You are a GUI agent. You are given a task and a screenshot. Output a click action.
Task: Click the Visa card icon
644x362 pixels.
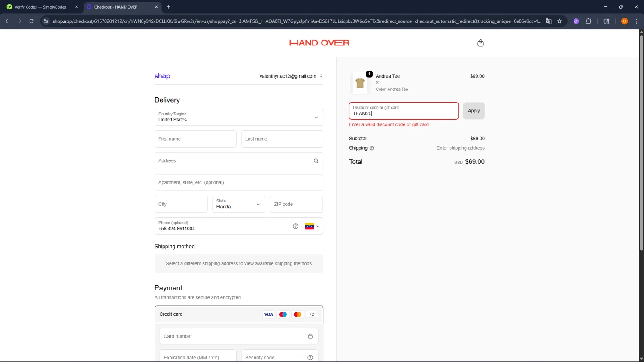(x=268, y=314)
